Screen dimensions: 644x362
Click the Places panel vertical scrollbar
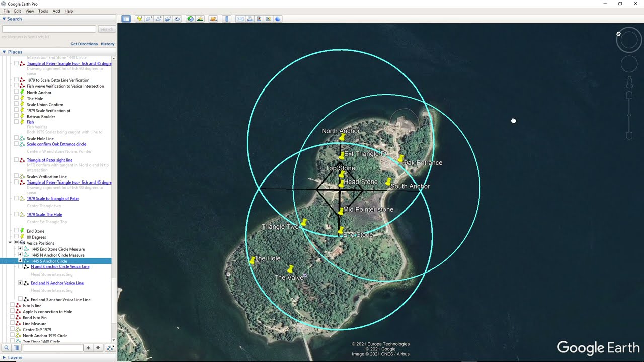[x=114, y=200]
